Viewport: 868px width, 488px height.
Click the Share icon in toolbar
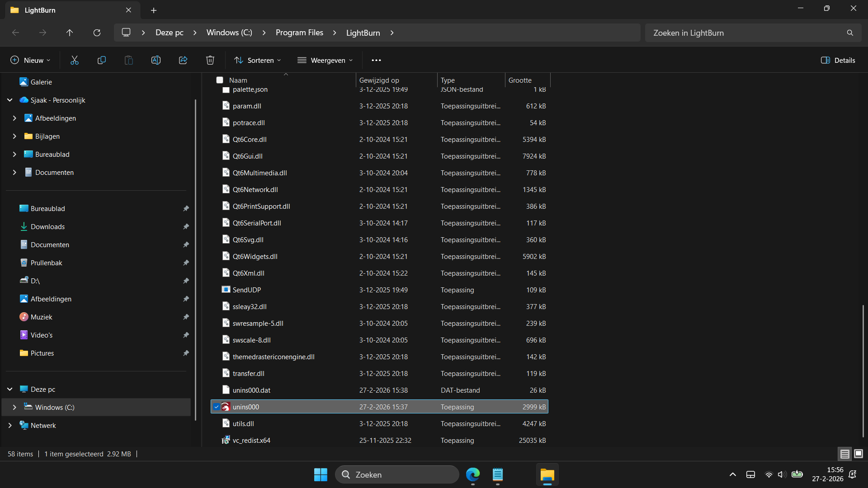pyautogui.click(x=183, y=60)
